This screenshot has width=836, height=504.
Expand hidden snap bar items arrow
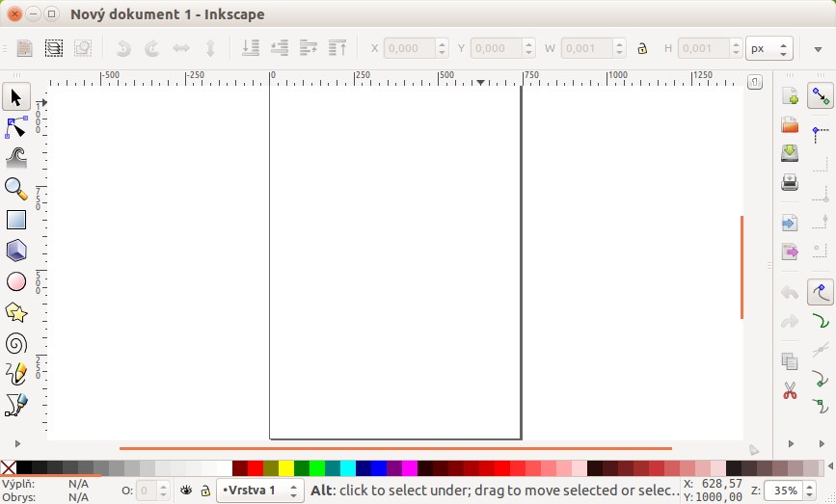click(822, 443)
